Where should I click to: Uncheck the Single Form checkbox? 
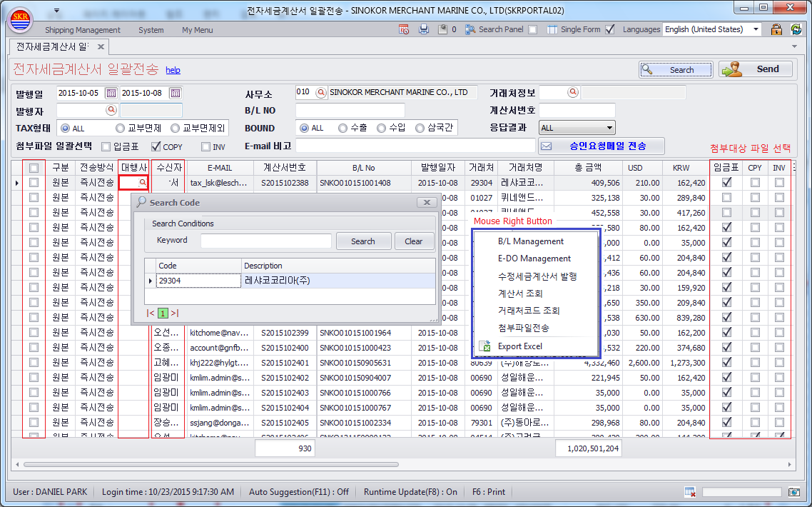pos(610,29)
